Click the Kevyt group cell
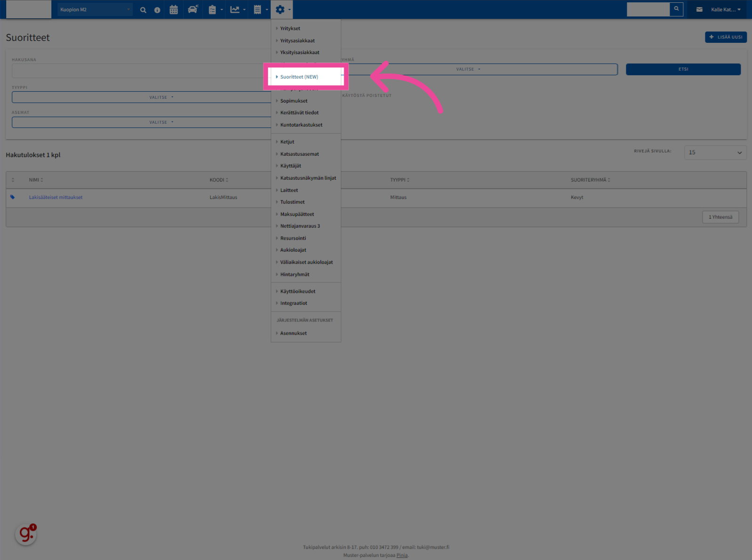This screenshot has width=752, height=560. pyautogui.click(x=577, y=197)
